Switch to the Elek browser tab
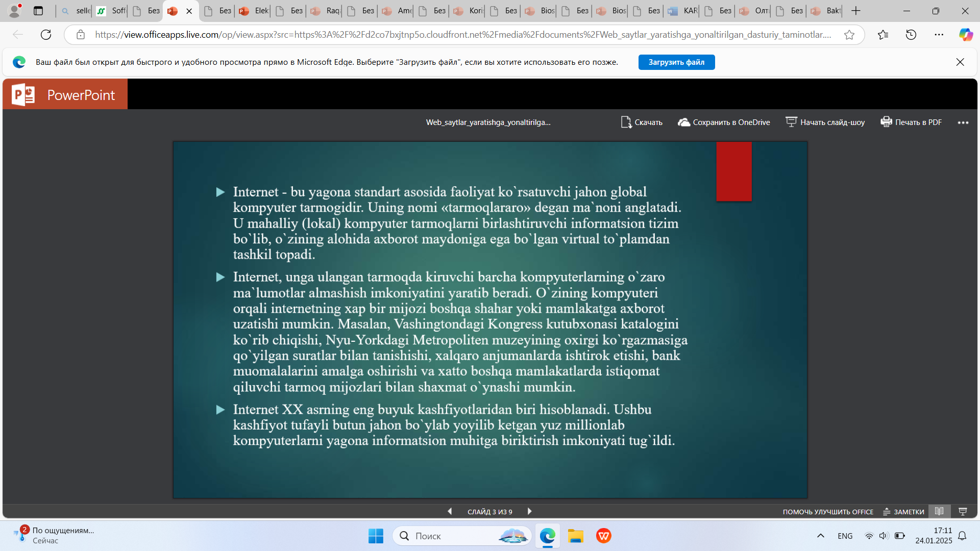980x551 pixels. (254, 11)
